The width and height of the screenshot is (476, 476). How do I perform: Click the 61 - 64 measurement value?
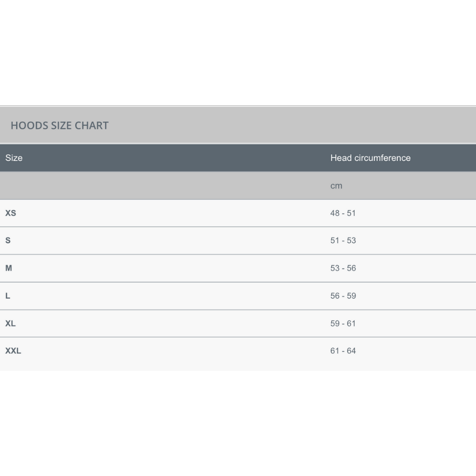[x=343, y=351]
